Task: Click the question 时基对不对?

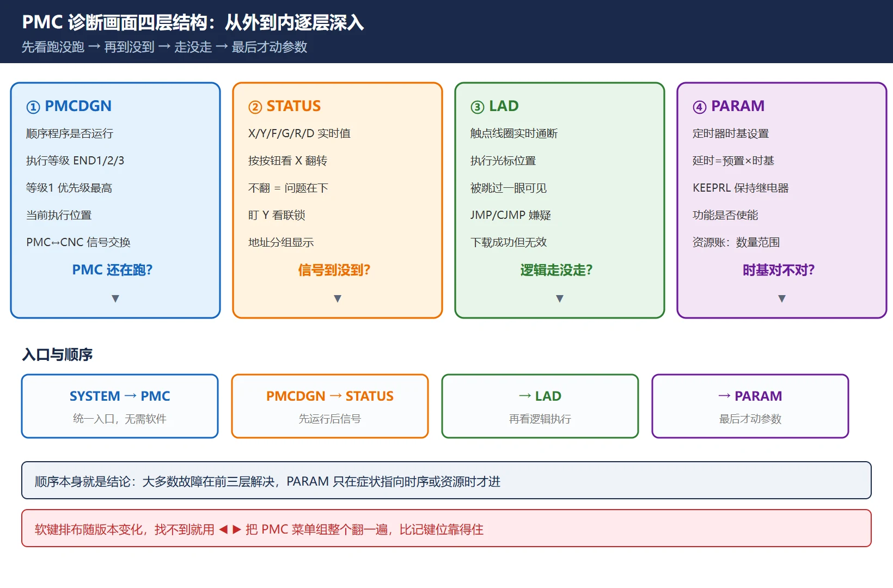Action: click(x=779, y=270)
